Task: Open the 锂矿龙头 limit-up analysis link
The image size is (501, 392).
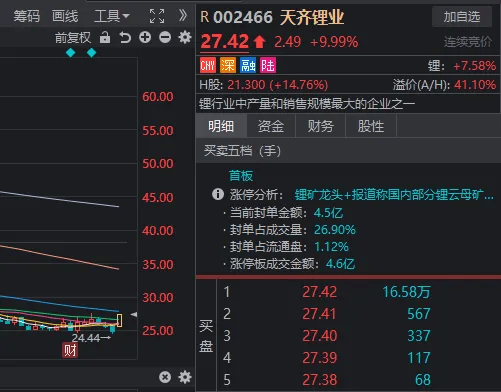Action: coord(394,195)
